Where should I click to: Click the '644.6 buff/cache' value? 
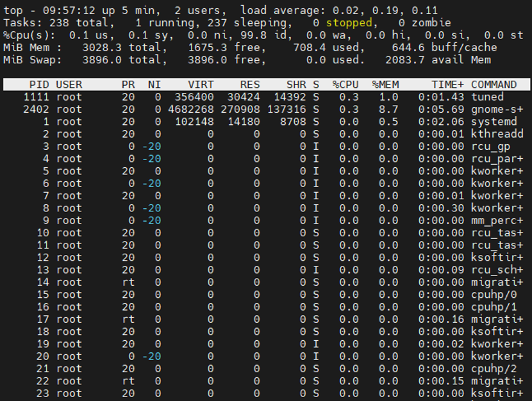click(444, 47)
